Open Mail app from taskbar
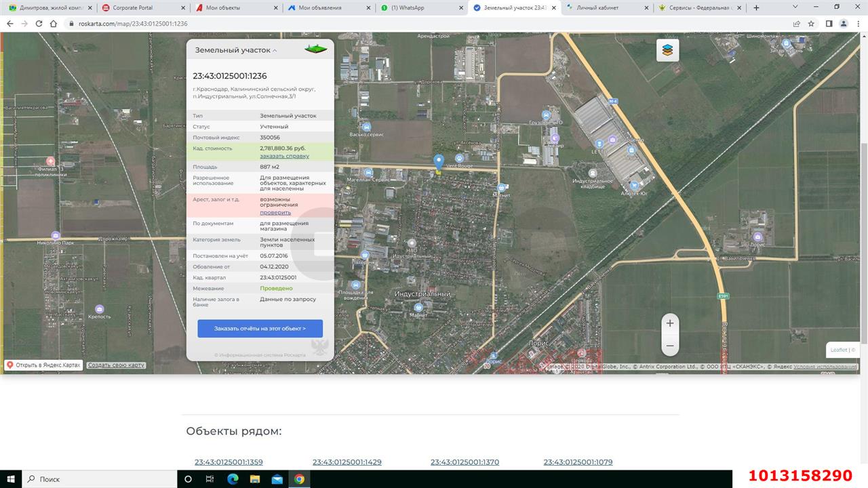The height and width of the screenshot is (488, 868). [277, 479]
